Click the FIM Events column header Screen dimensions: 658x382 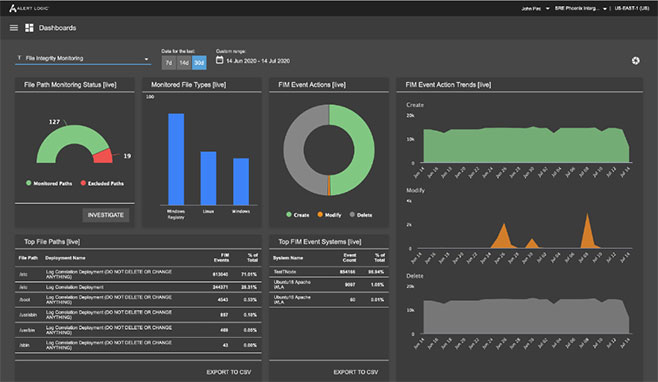(x=222, y=257)
